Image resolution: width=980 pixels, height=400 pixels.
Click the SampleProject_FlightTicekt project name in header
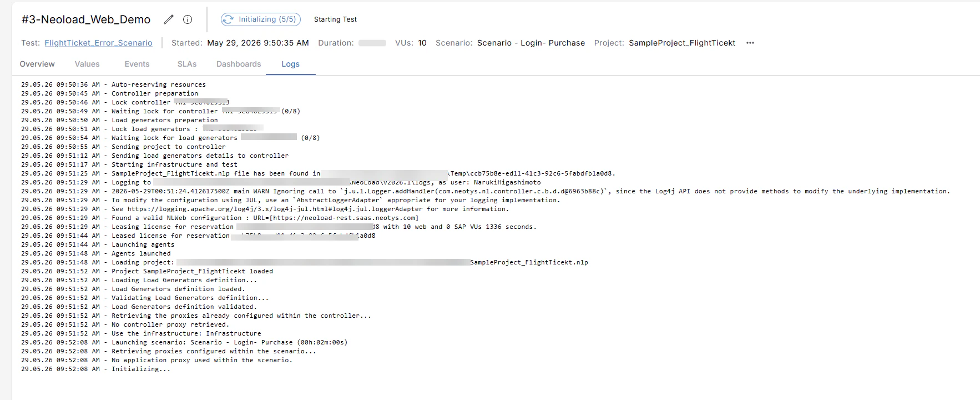(x=682, y=43)
